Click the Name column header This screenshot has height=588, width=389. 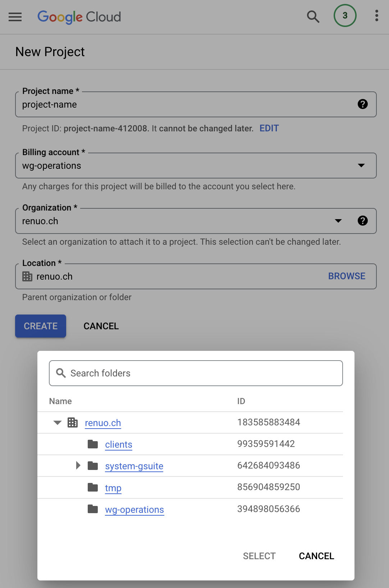coord(60,401)
